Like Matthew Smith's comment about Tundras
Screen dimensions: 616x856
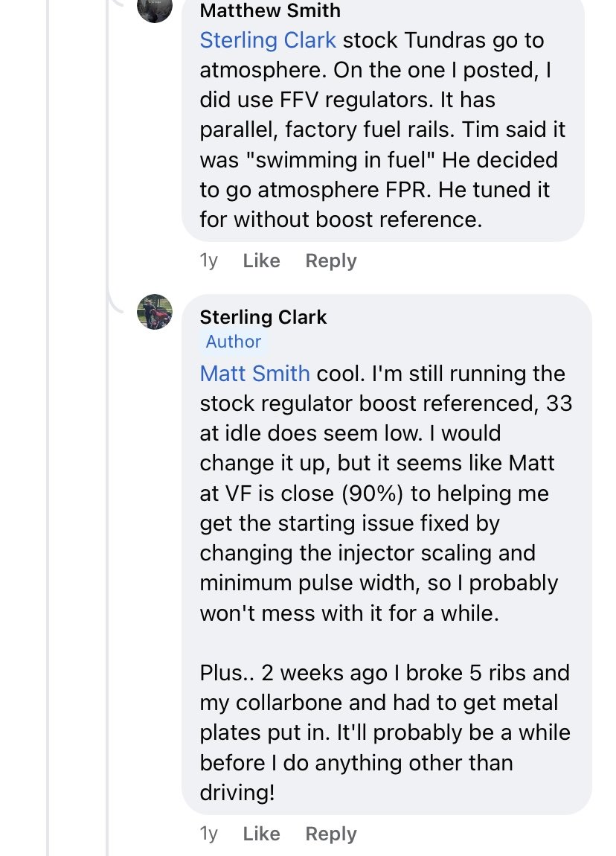[261, 261]
